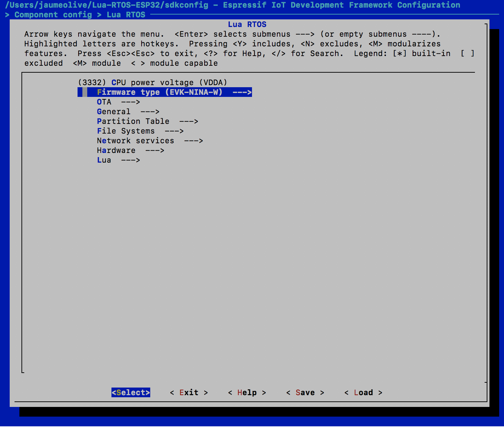Screen dimensions: 504x427
Task: Click the 'Lua RTOS' dialog title
Action: click(x=247, y=24)
